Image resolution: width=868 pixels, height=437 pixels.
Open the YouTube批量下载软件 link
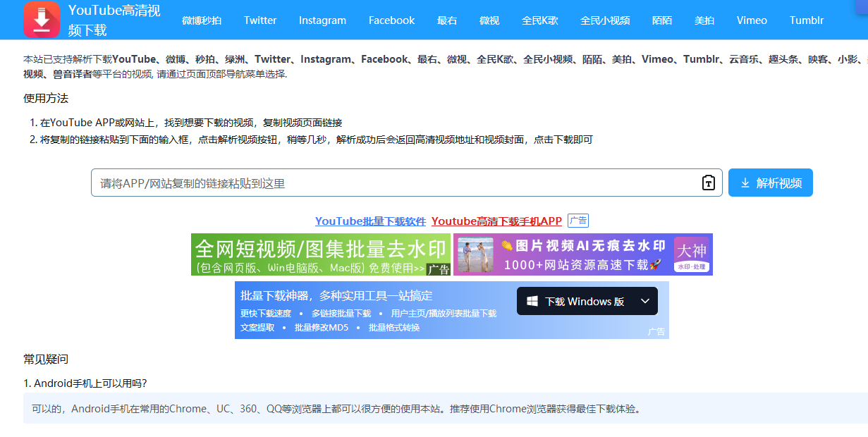(370, 221)
